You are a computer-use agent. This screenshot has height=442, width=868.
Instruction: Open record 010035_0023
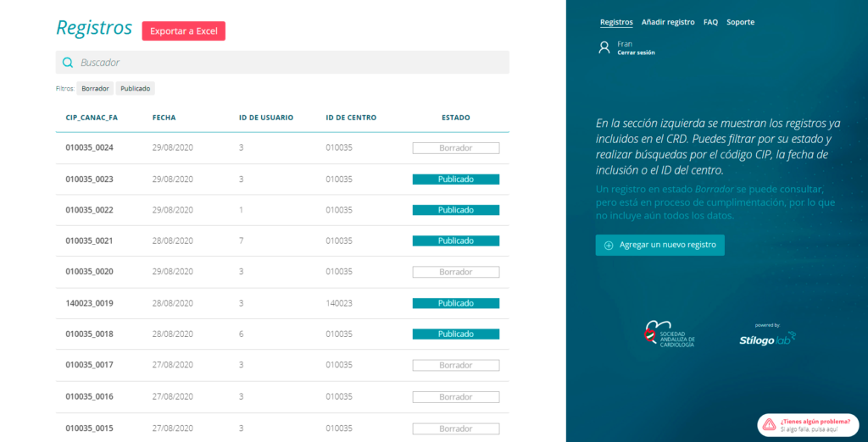pyautogui.click(x=90, y=180)
